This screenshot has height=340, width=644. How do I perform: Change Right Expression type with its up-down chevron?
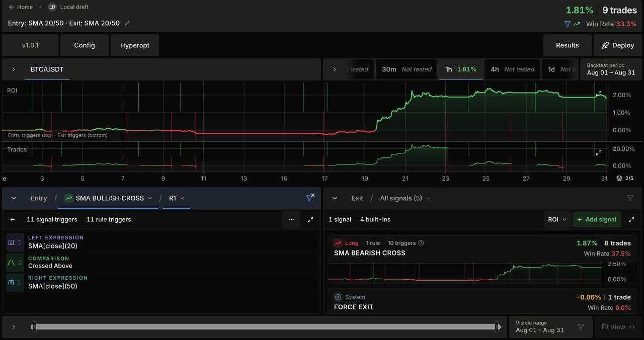point(20,283)
